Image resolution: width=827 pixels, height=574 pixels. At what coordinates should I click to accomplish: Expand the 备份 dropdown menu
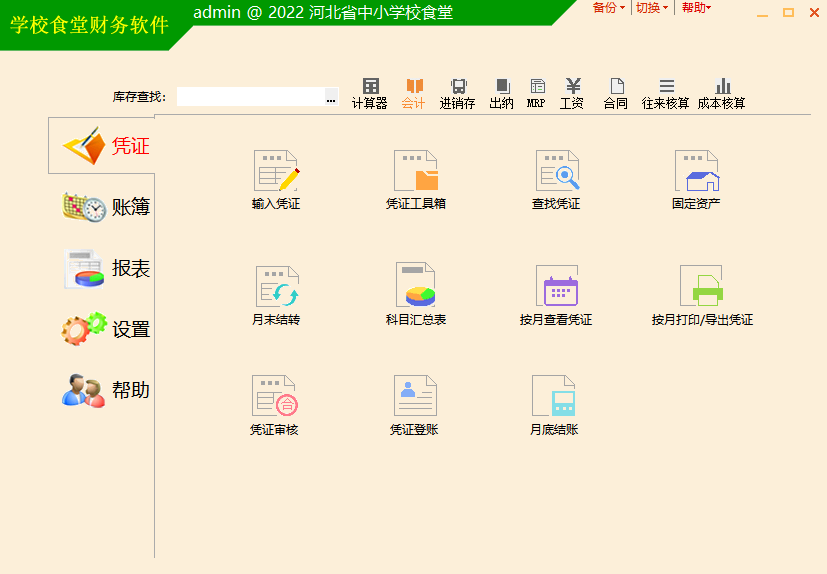point(608,8)
